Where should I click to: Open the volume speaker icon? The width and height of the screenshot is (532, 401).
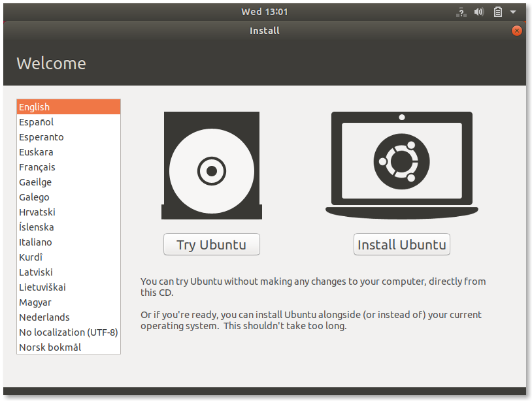tap(478, 12)
